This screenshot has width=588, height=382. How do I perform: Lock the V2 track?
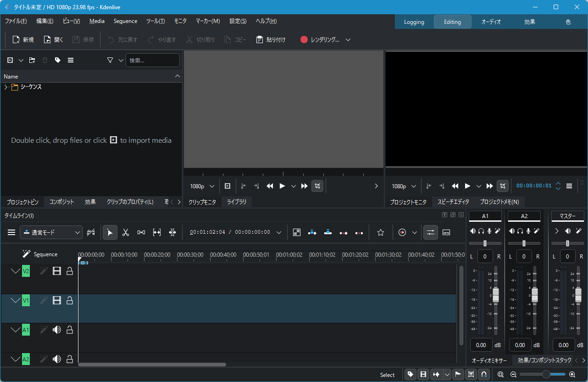click(70, 271)
